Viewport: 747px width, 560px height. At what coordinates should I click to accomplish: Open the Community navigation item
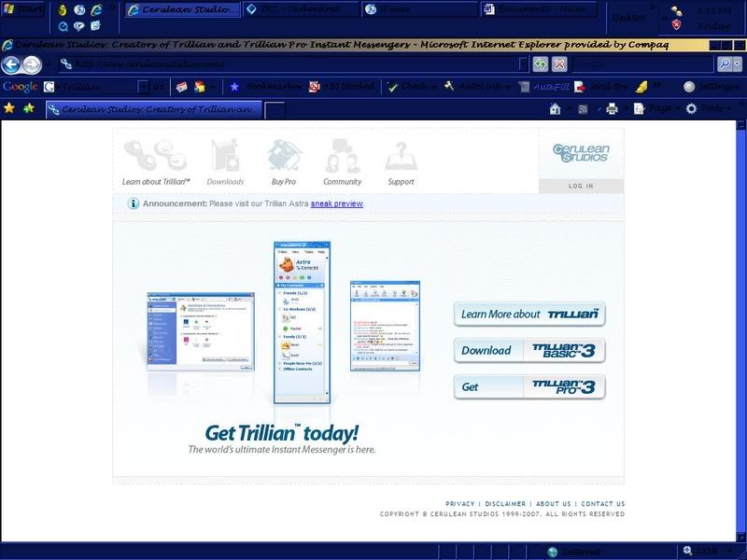coord(342,162)
